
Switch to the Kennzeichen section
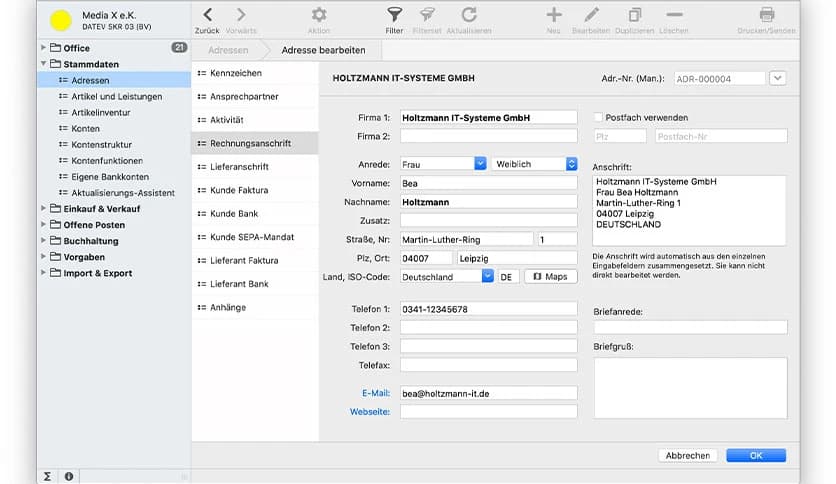(255, 73)
